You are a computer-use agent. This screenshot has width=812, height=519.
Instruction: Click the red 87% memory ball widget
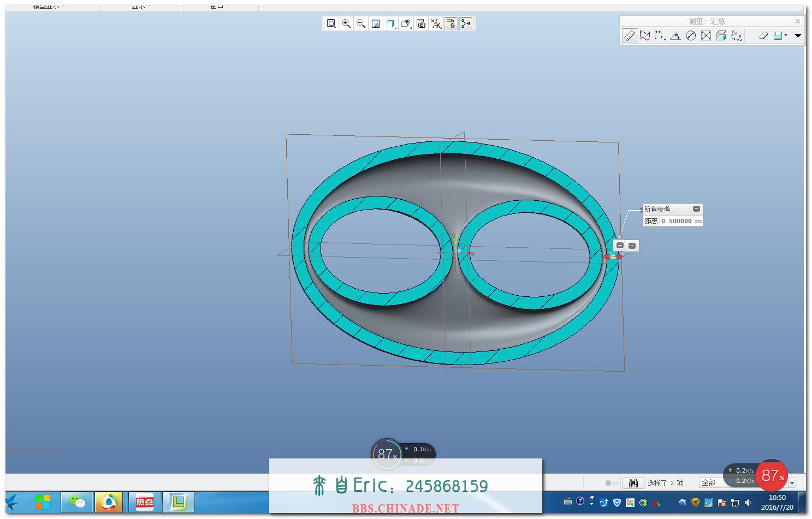[x=772, y=475]
